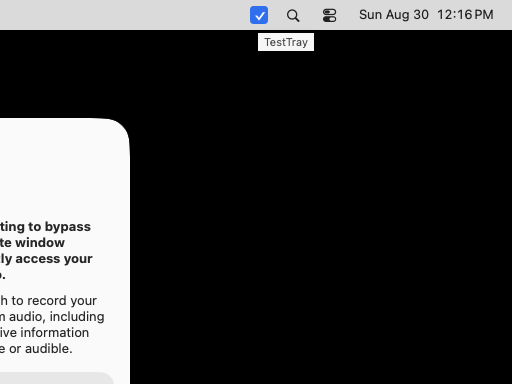Click bold text 'te window' in dialog
512x384 pixels.
[x=32, y=243]
